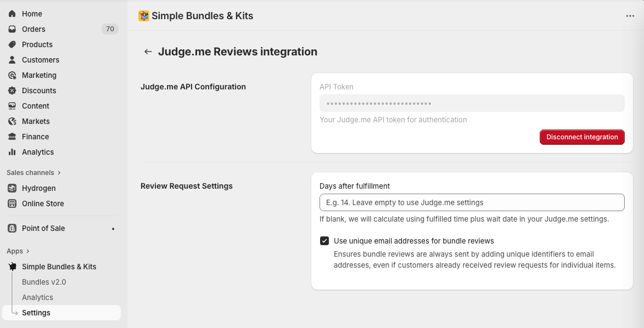
Task: Click 'Review Request Settings' heading
Action: coord(187,186)
